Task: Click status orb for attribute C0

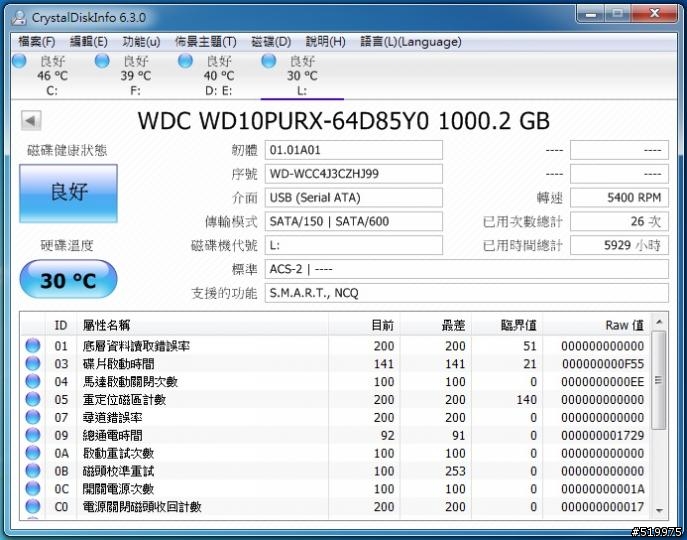Action: tap(33, 506)
